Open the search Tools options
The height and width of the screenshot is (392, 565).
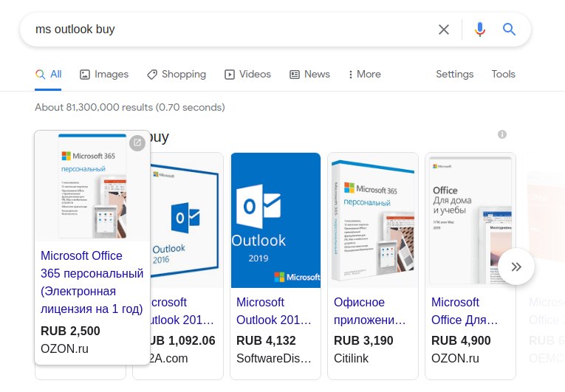coord(504,75)
